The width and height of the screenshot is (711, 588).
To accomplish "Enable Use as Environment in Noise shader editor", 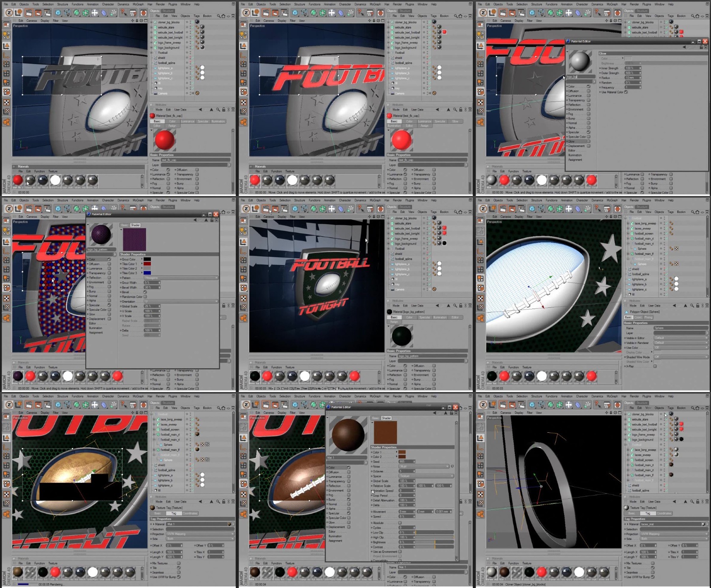I will (400, 551).
